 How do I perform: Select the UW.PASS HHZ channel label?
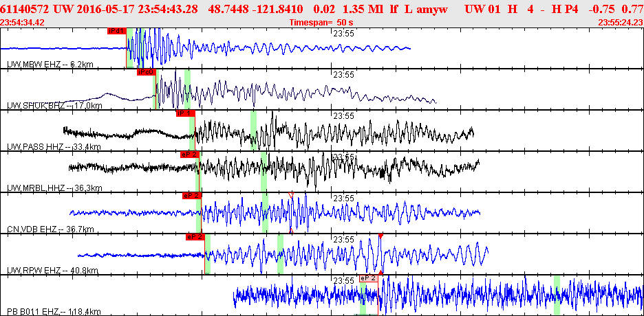tap(54, 147)
